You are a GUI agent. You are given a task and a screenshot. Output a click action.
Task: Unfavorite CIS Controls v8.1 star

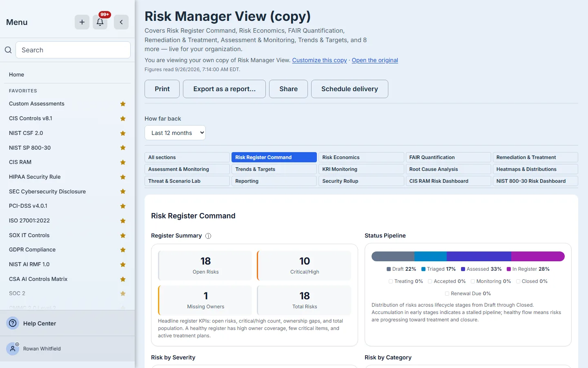(123, 119)
